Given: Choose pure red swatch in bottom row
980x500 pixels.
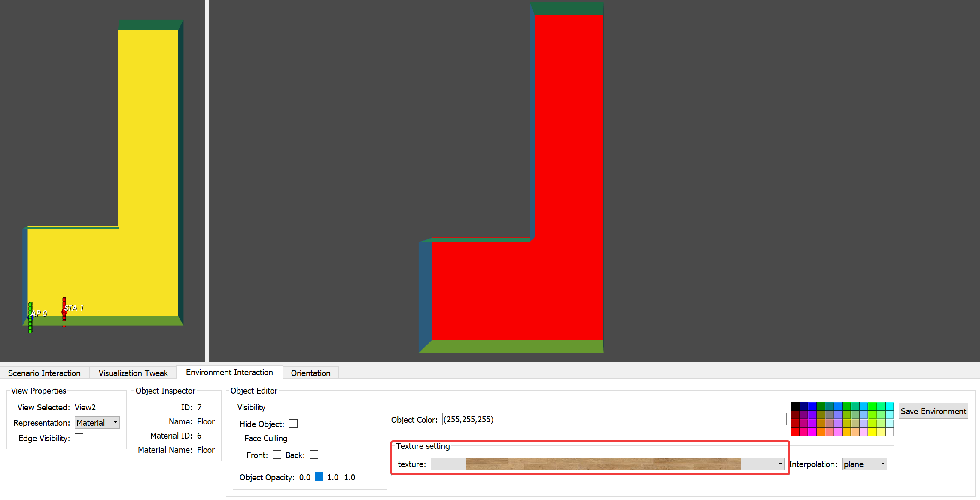Looking at the screenshot, I should tap(795, 432).
